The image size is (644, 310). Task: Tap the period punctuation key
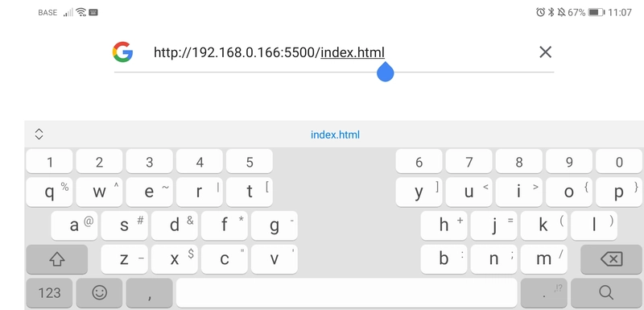pyautogui.click(x=544, y=293)
